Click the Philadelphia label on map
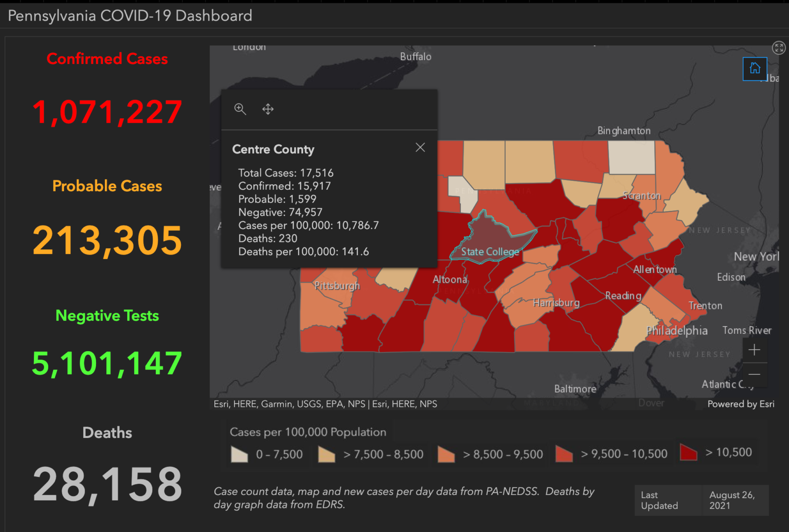This screenshot has width=789, height=532. pyautogui.click(x=677, y=331)
